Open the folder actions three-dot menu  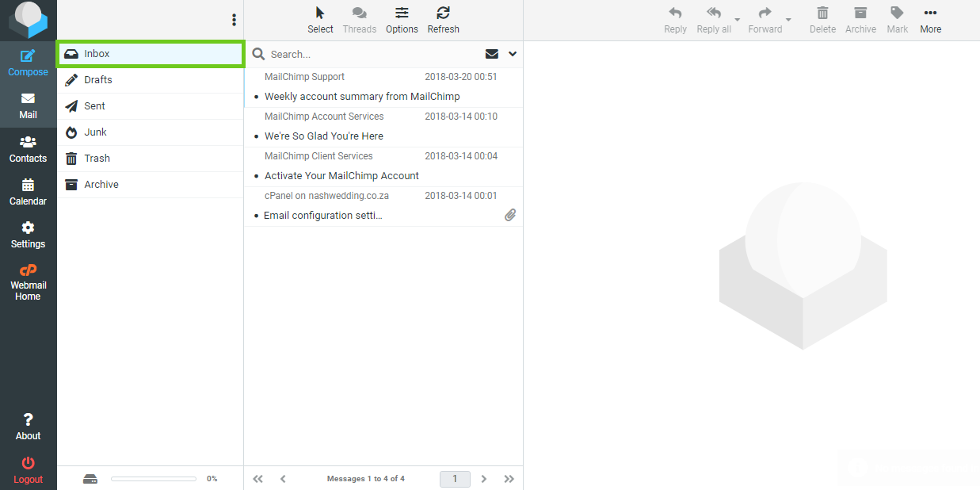[x=234, y=20]
